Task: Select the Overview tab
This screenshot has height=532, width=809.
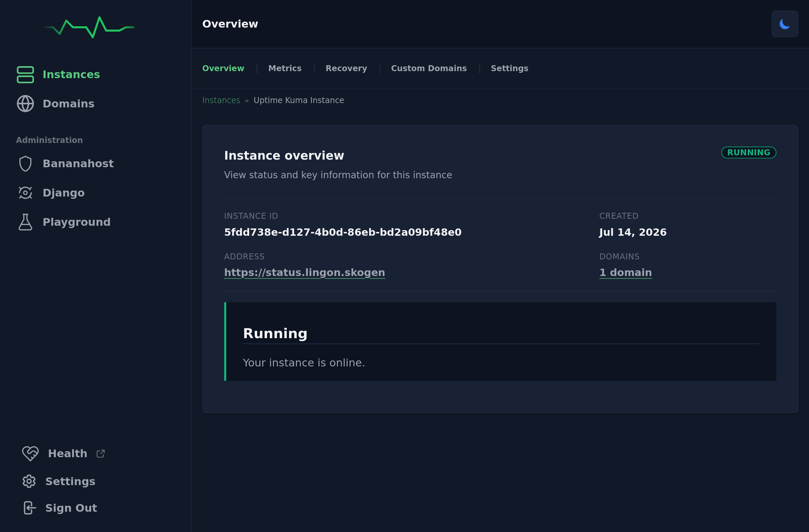Action: coord(223,68)
